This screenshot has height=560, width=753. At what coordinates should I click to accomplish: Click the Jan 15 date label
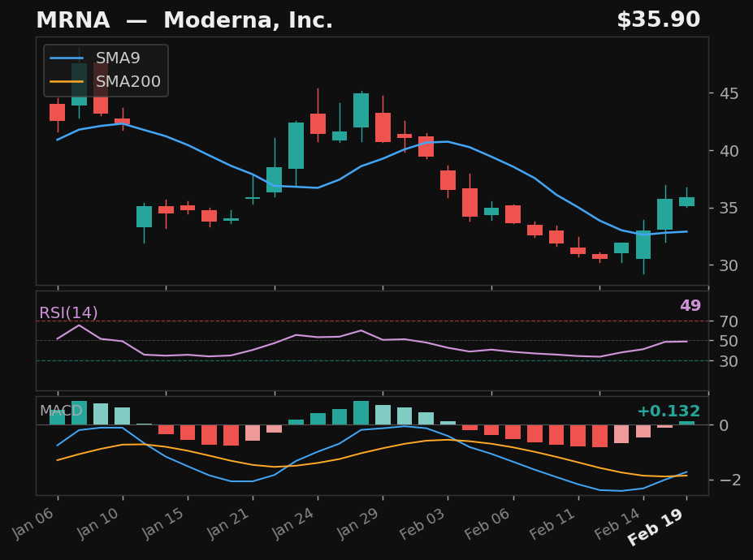coord(162,523)
